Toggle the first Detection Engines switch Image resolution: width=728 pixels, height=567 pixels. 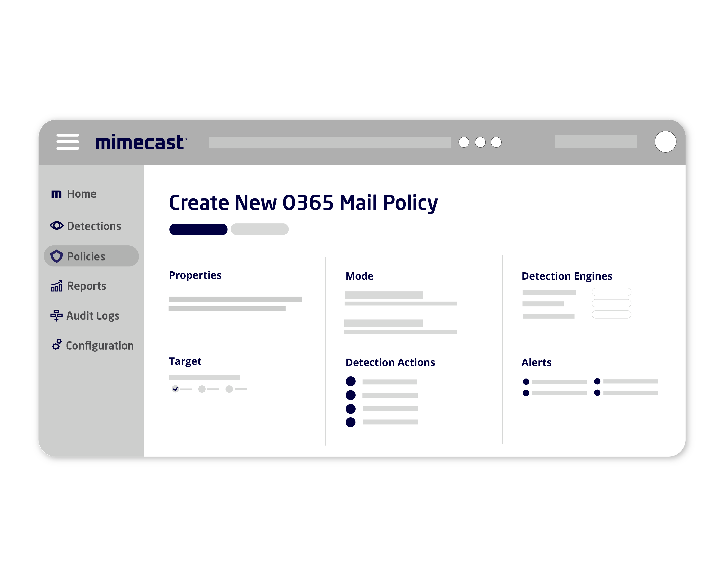tap(611, 292)
